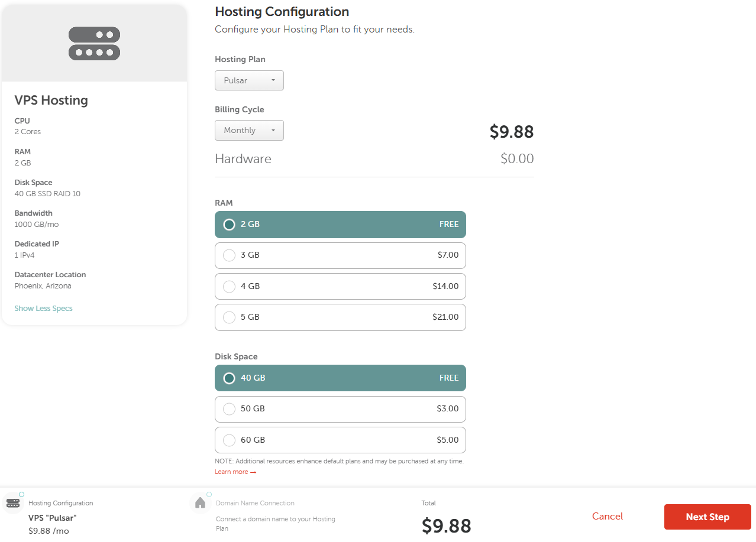Click the small server icon in bottom bar
This screenshot has width=756, height=542.
pyautogui.click(x=13, y=504)
